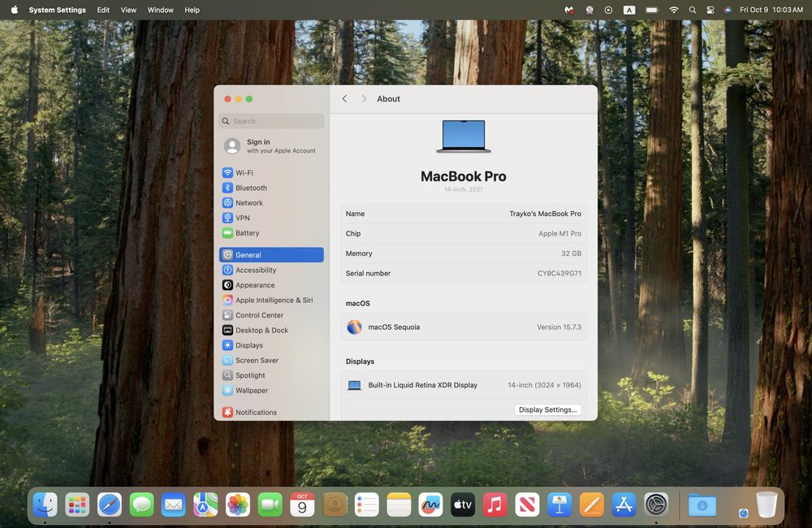The image size is (812, 528).
Task: Go forward with the right chevron
Action: point(364,98)
